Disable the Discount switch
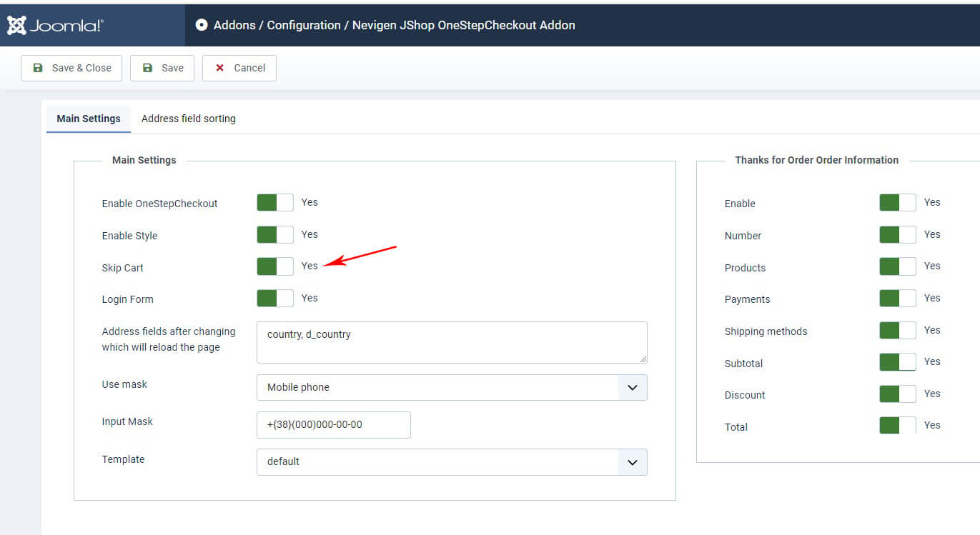The image size is (980, 535). 898,394
